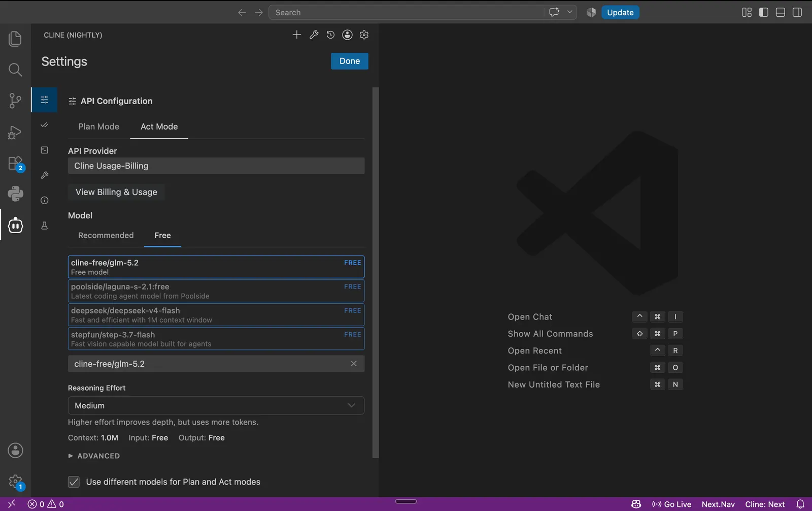Click Go Live in status bar
The height and width of the screenshot is (511, 812).
point(671,504)
